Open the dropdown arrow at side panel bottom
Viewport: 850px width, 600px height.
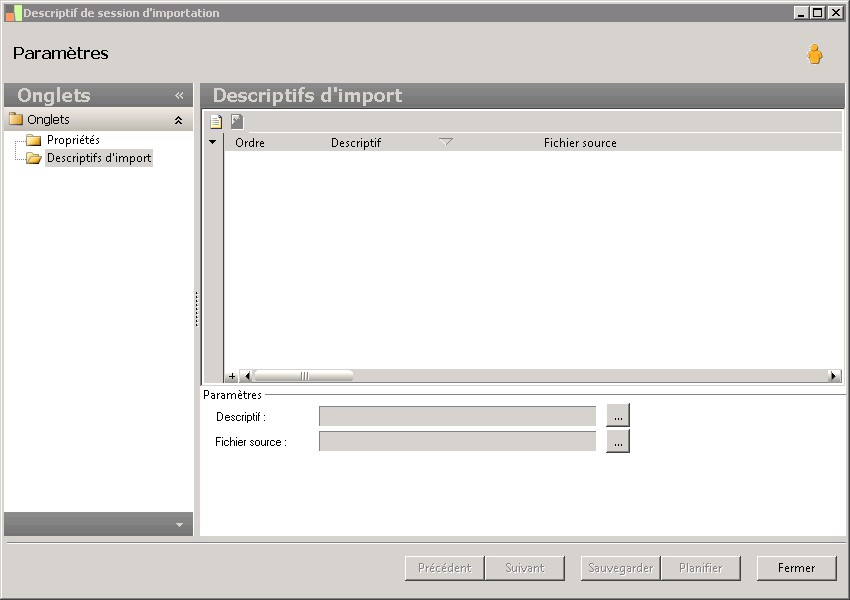(179, 525)
